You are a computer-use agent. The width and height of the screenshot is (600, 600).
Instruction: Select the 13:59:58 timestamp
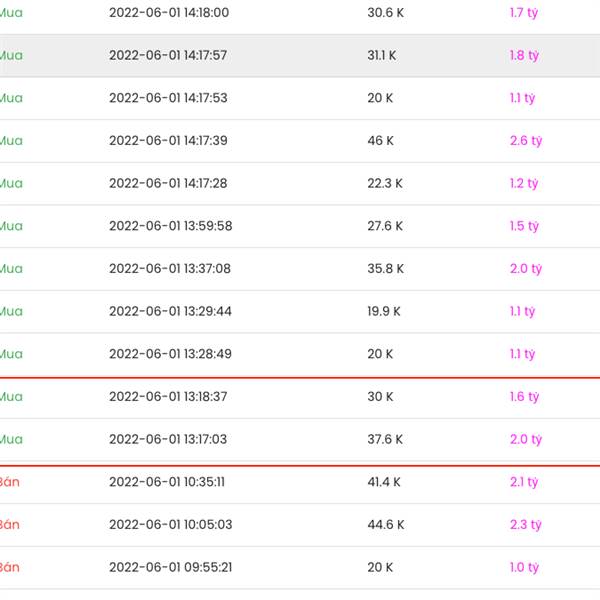[170, 226]
